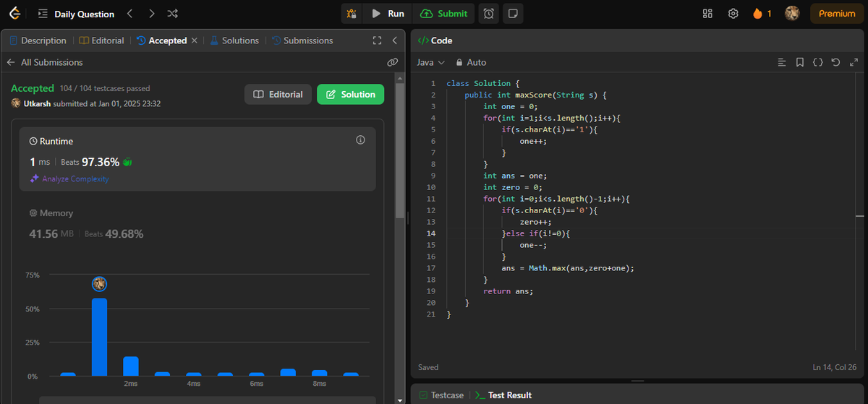Go to the previous question arrow

[x=129, y=14]
